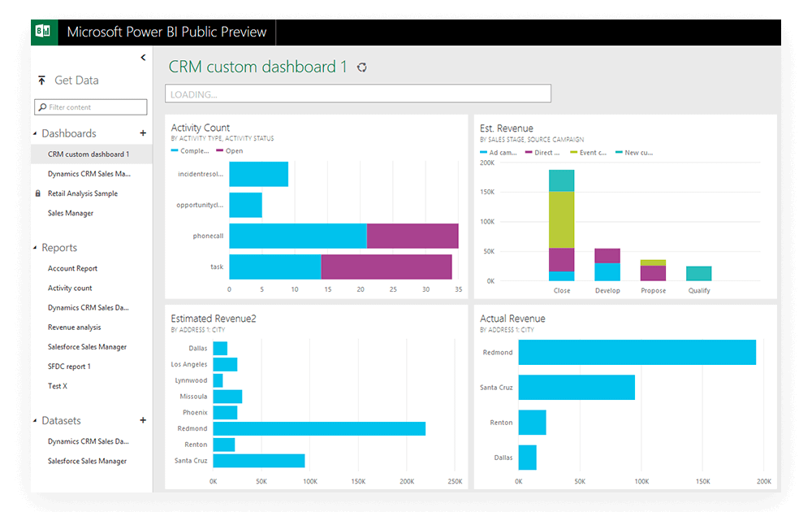812x512 pixels.
Task: Collapse the Datasets section triangle
Action: coord(35,421)
